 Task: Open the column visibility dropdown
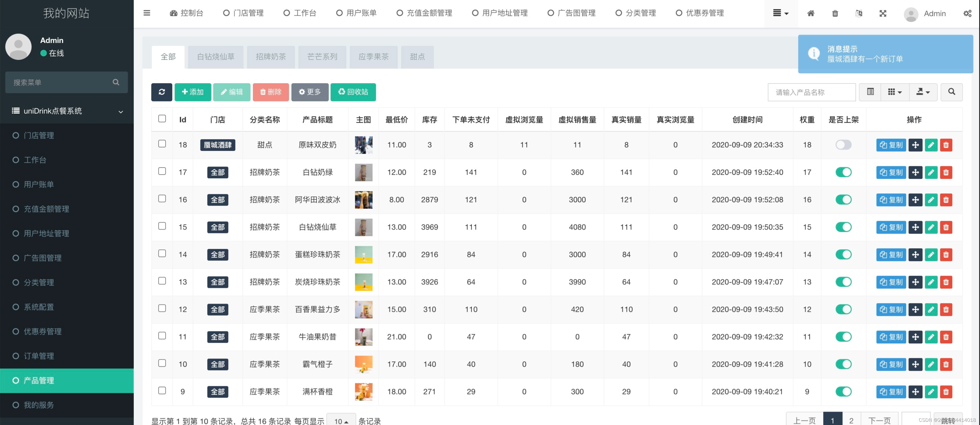point(894,92)
